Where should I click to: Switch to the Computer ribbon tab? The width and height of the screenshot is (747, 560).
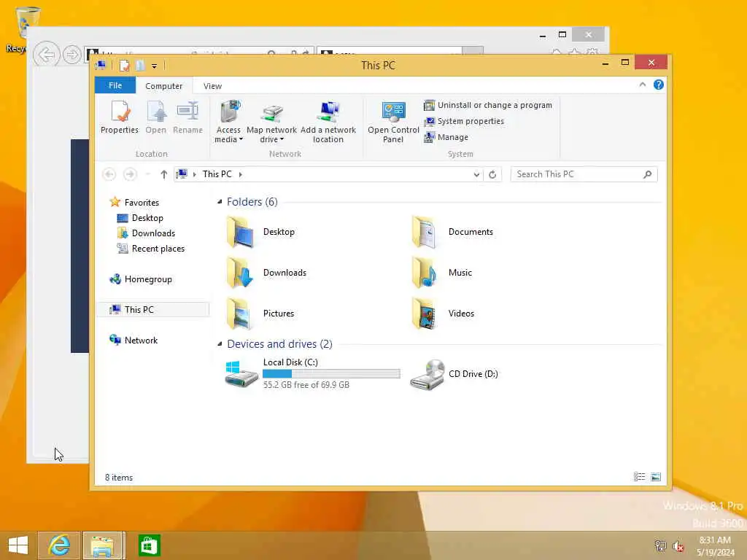pyautogui.click(x=164, y=86)
